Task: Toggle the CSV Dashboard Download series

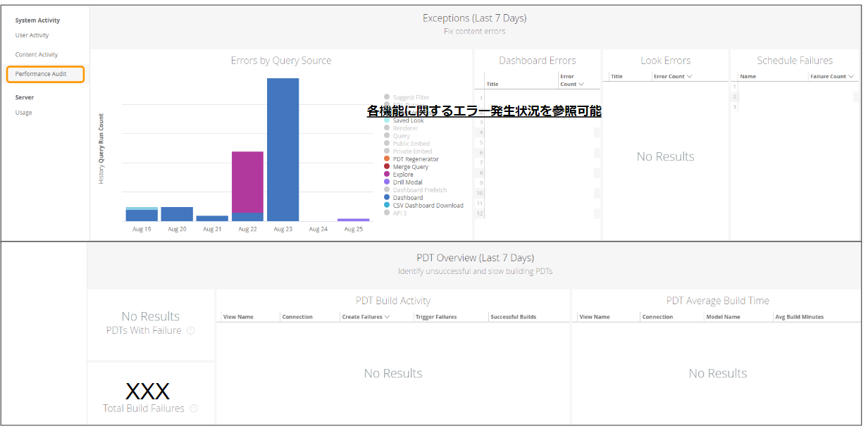Action: pos(386,206)
